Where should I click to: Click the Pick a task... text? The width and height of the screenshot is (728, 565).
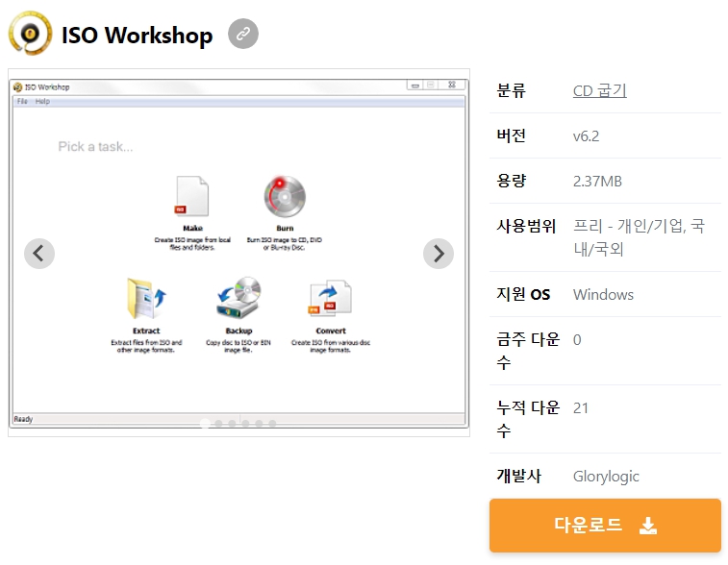tap(95, 147)
